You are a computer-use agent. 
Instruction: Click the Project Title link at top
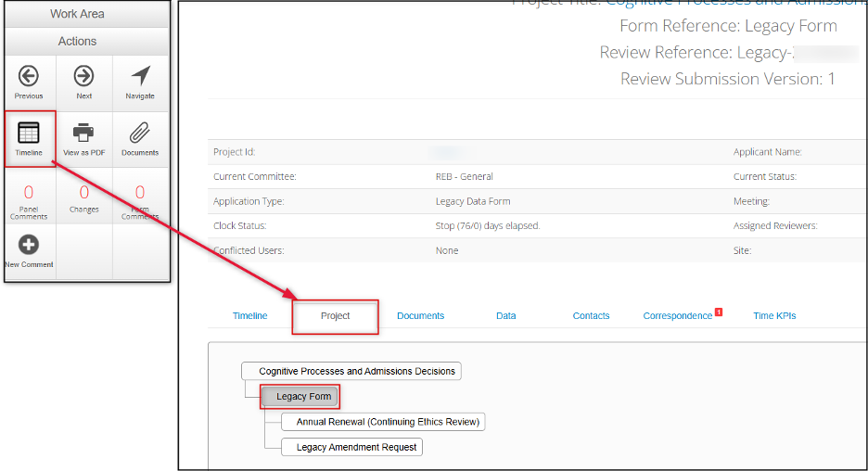736,3
